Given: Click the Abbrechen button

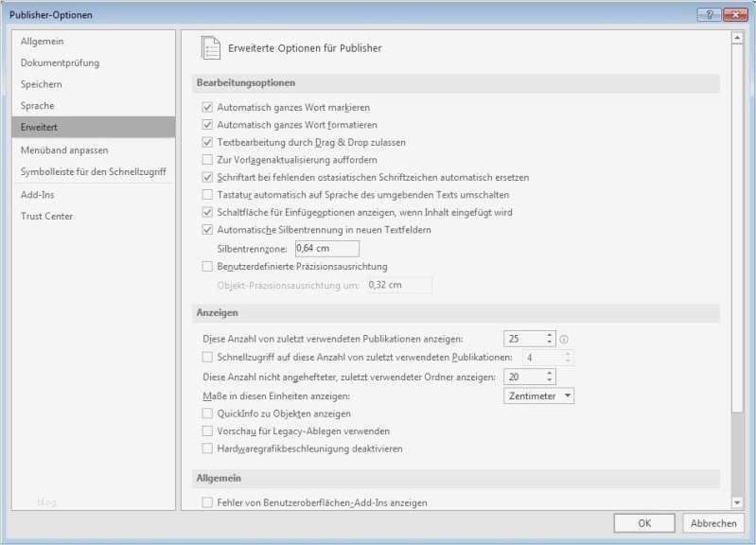Looking at the screenshot, I should 713,523.
